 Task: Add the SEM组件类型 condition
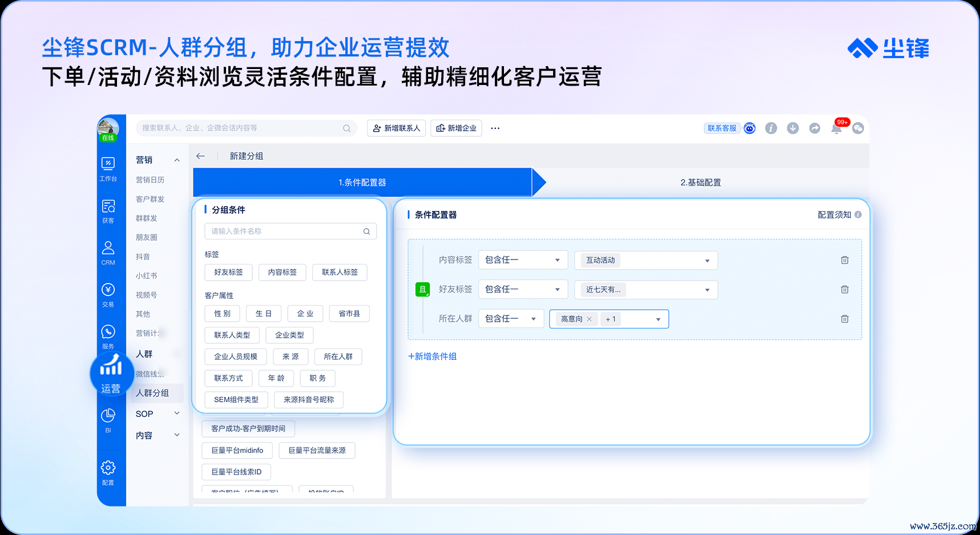[236, 400]
